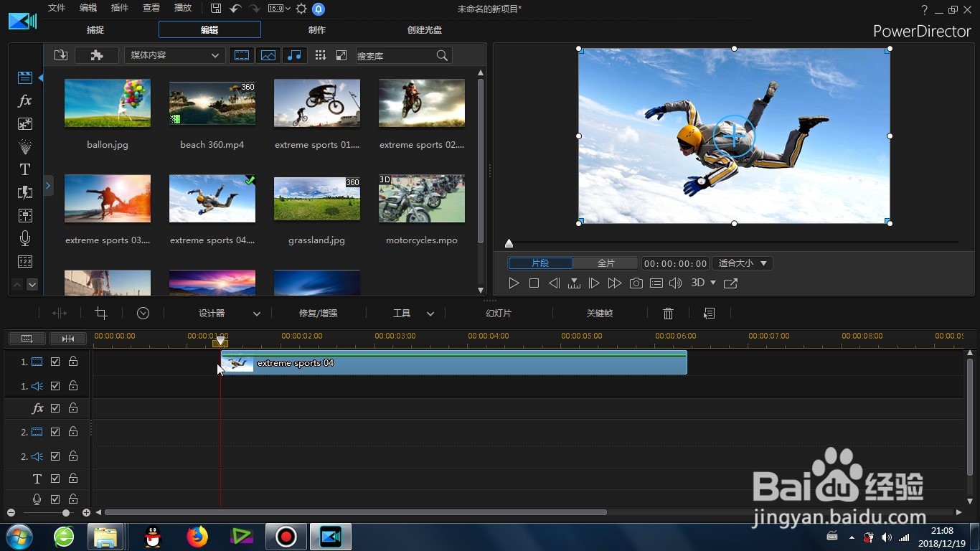
Task: Click the save project floppy icon
Action: pyautogui.click(x=216, y=9)
